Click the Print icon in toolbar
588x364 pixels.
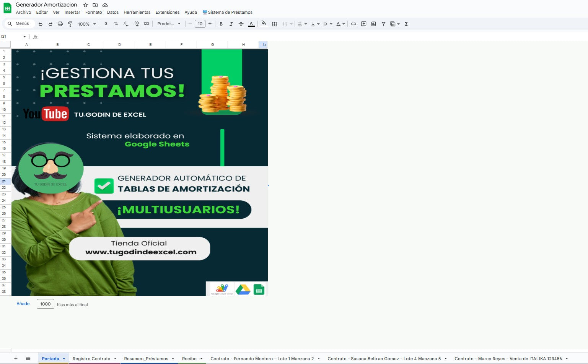tap(60, 24)
